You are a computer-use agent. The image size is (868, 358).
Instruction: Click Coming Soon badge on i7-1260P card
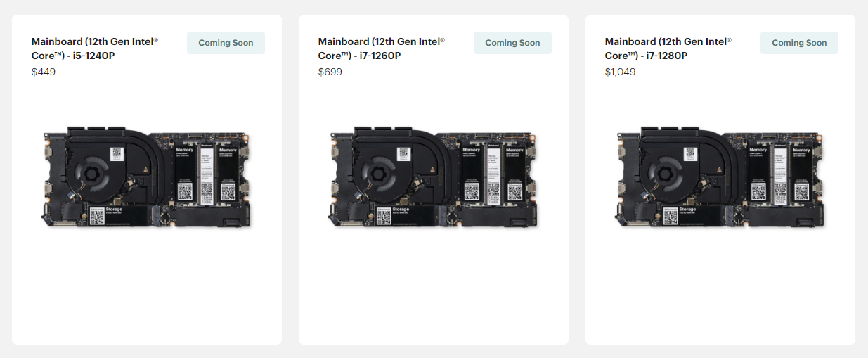512,43
